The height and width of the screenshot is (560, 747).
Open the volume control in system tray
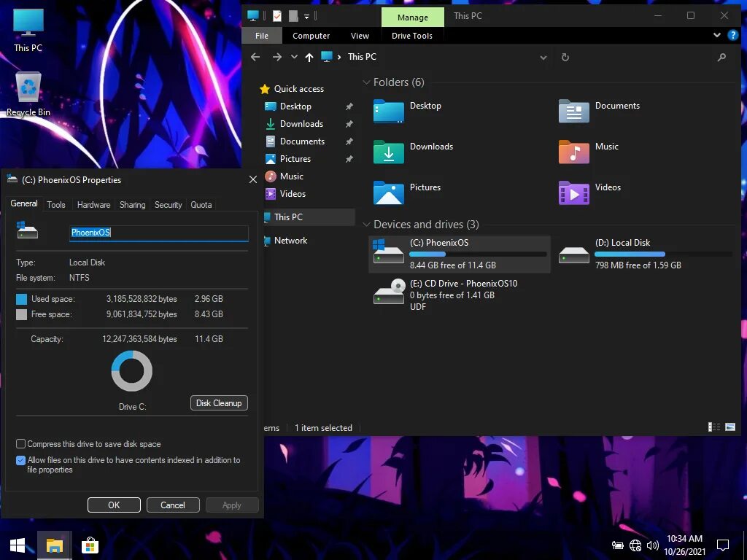click(x=653, y=545)
